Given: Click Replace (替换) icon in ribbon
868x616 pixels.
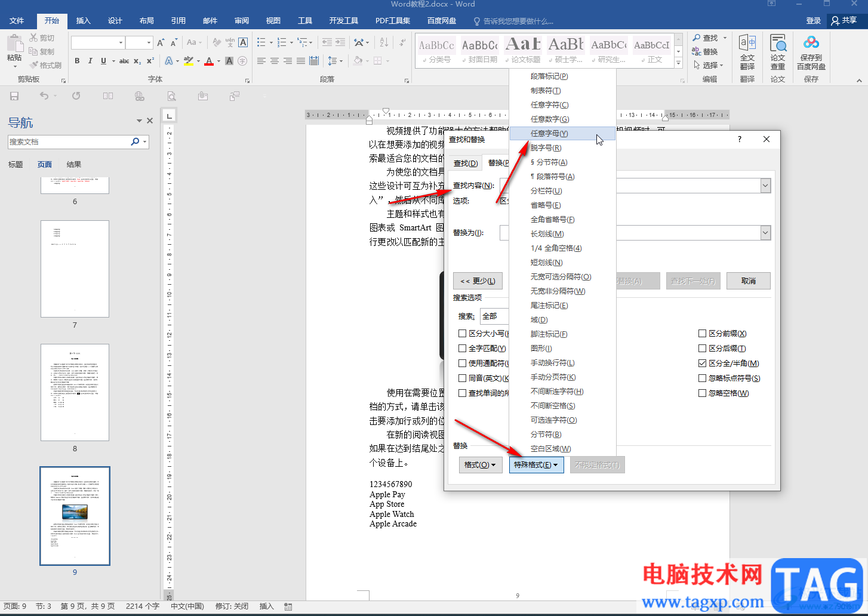Looking at the screenshot, I should (x=697, y=51).
